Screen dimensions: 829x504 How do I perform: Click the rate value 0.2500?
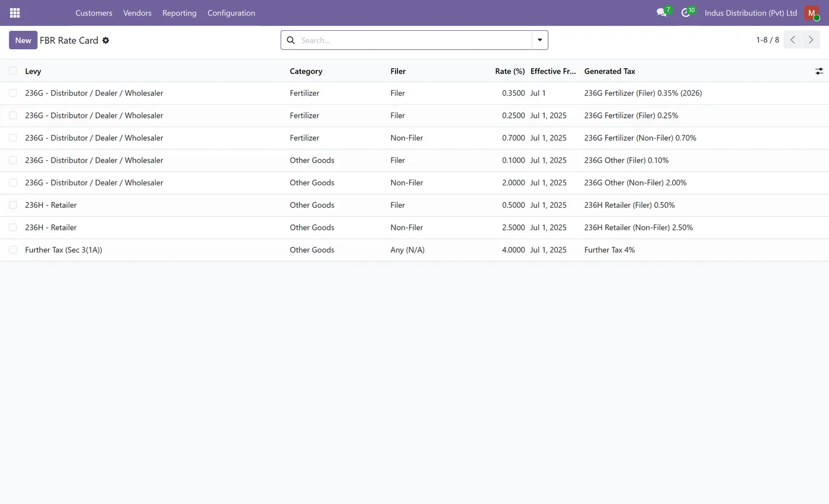tap(513, 115)
